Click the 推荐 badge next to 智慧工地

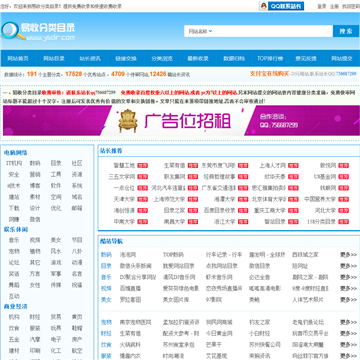coord(143,166)
